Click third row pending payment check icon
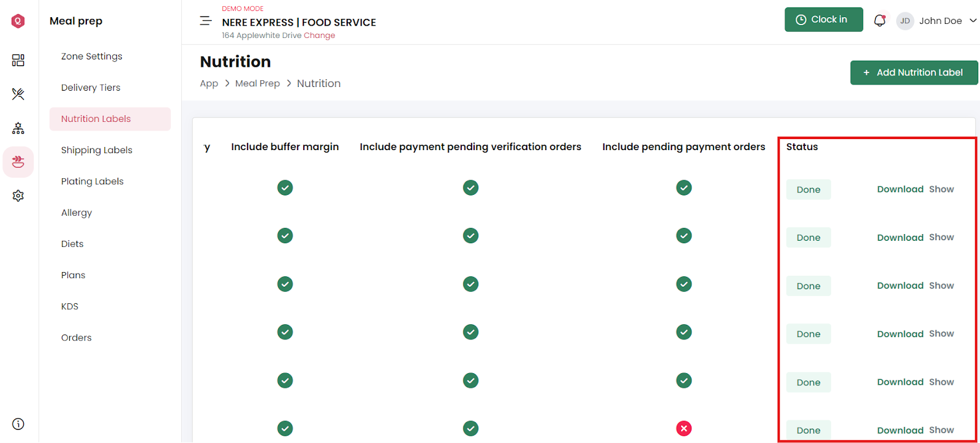The height and width of the screenshot is (443, 980). pyautogui.click(x=684, y=284)
